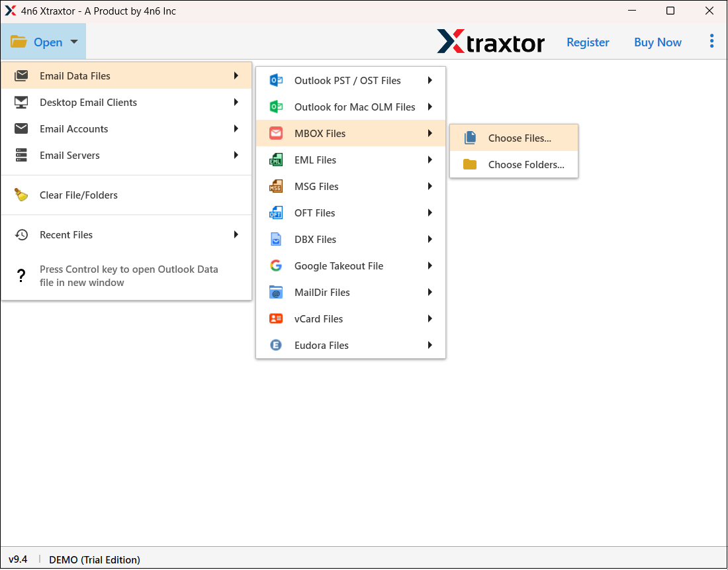Click the DBX Files icon
The height and width of the screenshot is (570, 728).
pos(276,239)
